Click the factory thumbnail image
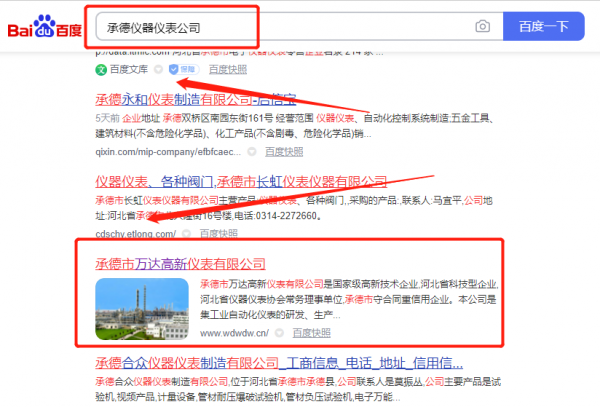This screenshot has height=407, width=600. point(142,309)
